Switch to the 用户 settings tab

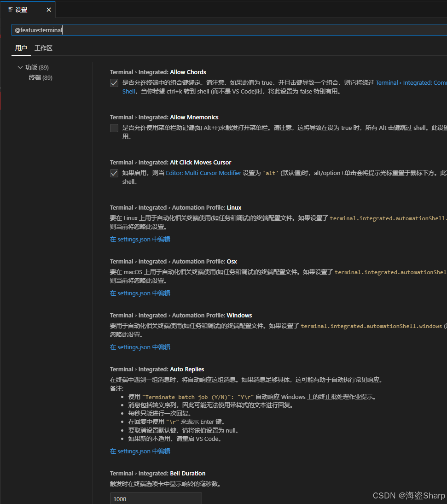pos(21,47)
